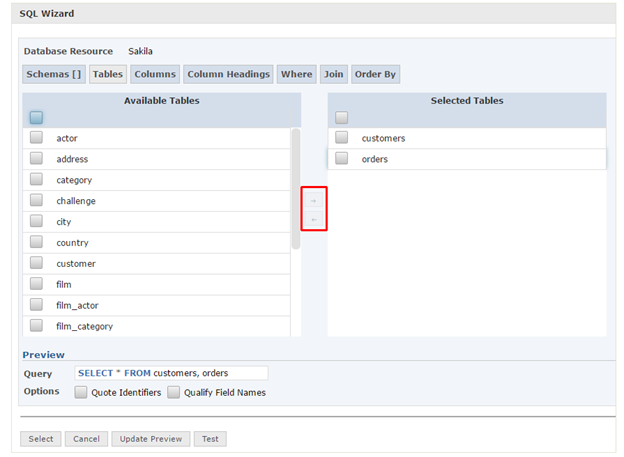The width and height of the screenshot is (624, 457).
Task: Check the orders selected table checkbox
Action: point(341,158)
